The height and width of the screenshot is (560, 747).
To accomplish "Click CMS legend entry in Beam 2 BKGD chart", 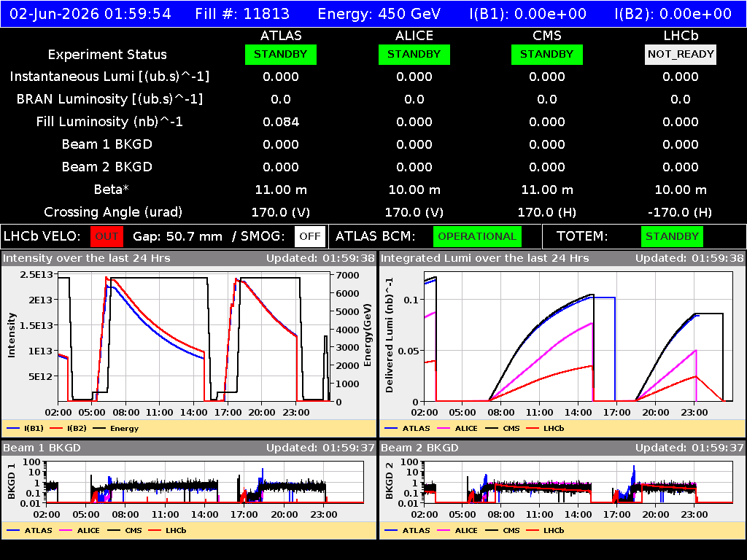I will coord(503,531).
